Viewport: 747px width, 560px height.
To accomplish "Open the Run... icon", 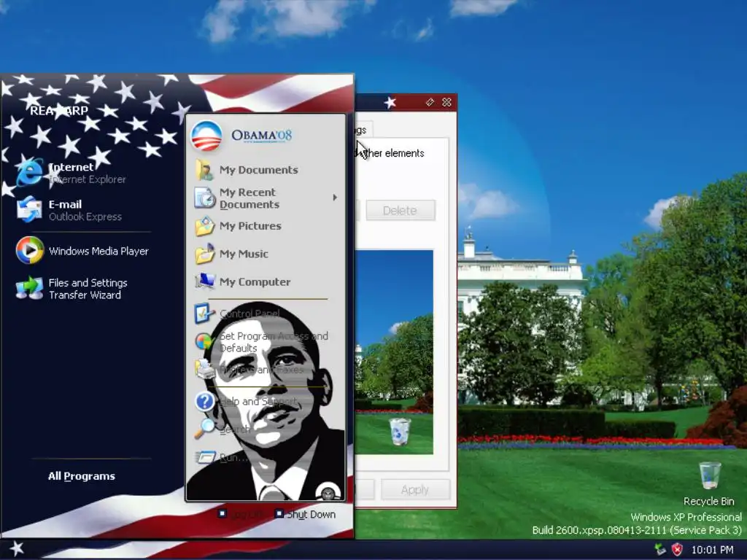I will point(206,458).
